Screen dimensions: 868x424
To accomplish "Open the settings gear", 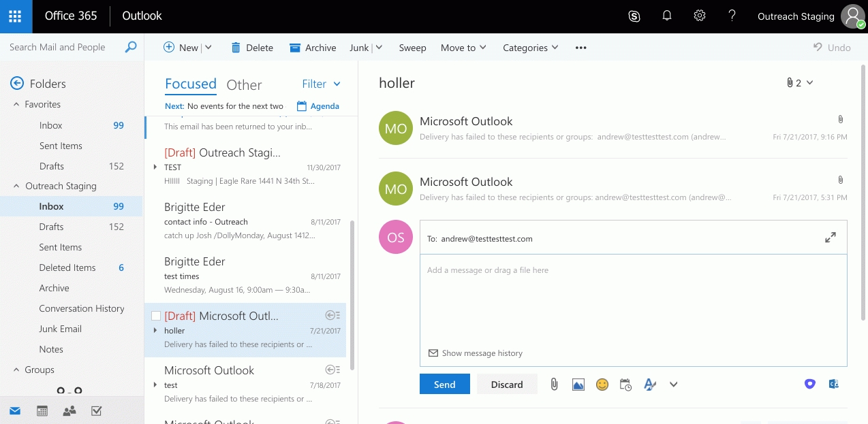I will (x=700, y=16).
